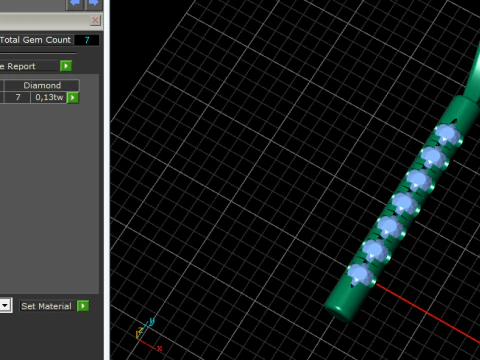Select the topmost blue gem on bar
Viewport: 480px width, 360px height.
(x=447, y=134)
